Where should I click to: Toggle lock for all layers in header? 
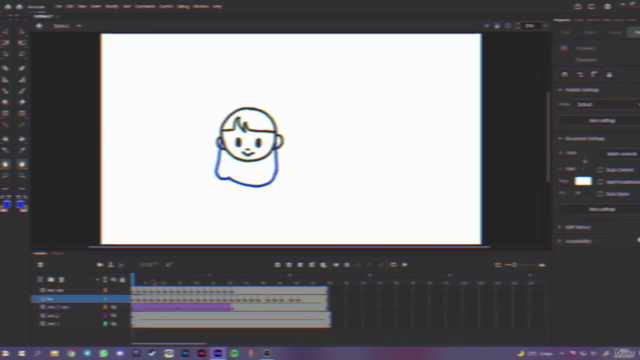(x=122, y=280)
